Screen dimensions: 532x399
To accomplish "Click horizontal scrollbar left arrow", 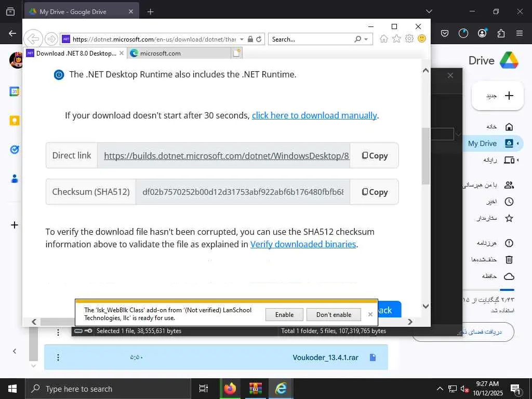I will [x=34, y=322].
